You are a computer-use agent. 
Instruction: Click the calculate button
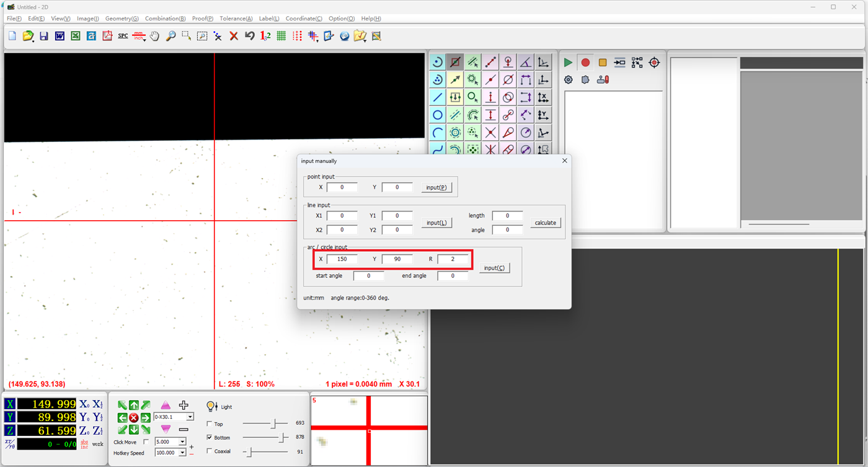click(546, 223)
